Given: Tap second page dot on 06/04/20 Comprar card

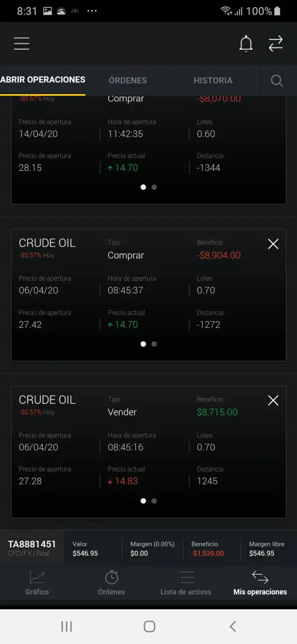Looking at the screenshot, I should [154, 344].
